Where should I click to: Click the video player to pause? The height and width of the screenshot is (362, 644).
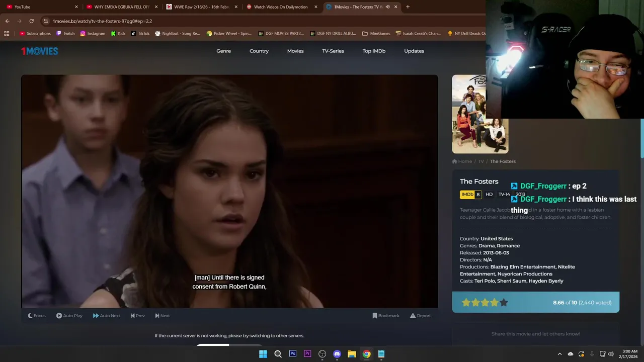coord(229,191)
